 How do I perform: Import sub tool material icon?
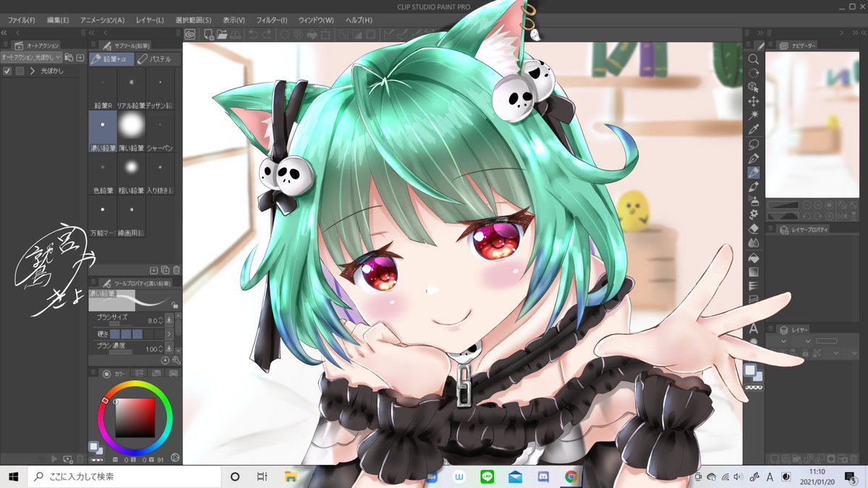click(153, 270)
